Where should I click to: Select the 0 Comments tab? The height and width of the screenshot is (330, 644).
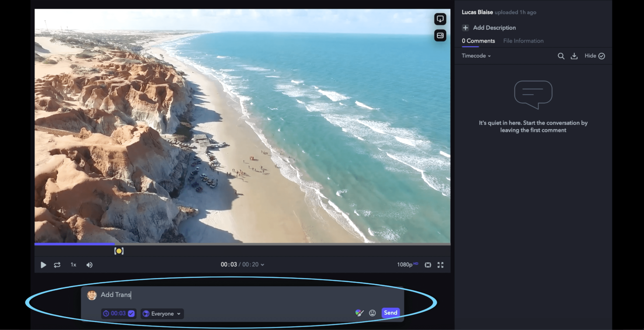pyautogui.click(x=478, y=41)
